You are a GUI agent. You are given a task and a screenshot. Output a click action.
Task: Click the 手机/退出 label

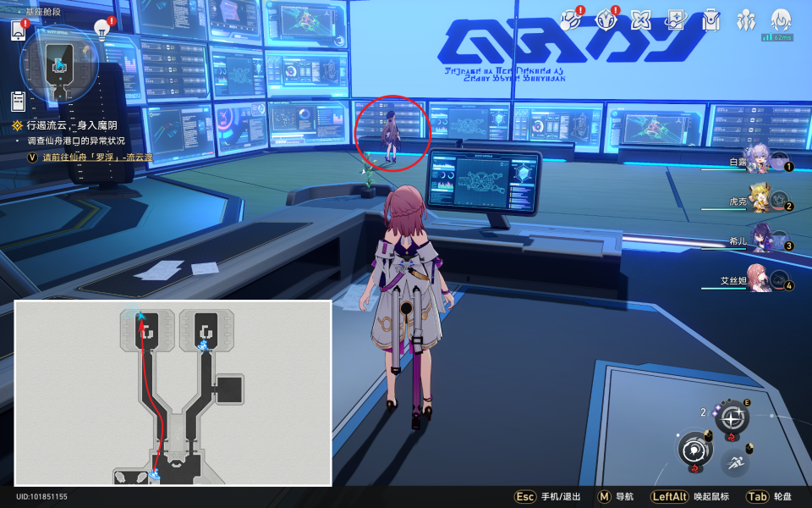click(561, 496)
